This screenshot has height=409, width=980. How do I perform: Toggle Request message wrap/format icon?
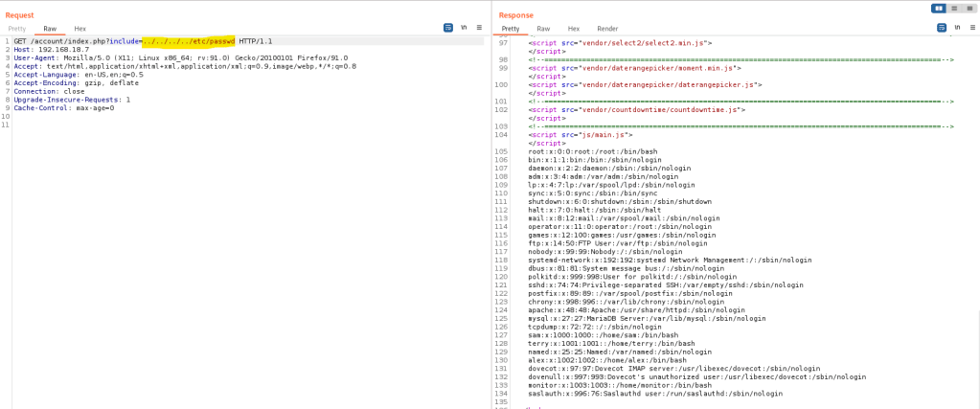coord(448,29)
